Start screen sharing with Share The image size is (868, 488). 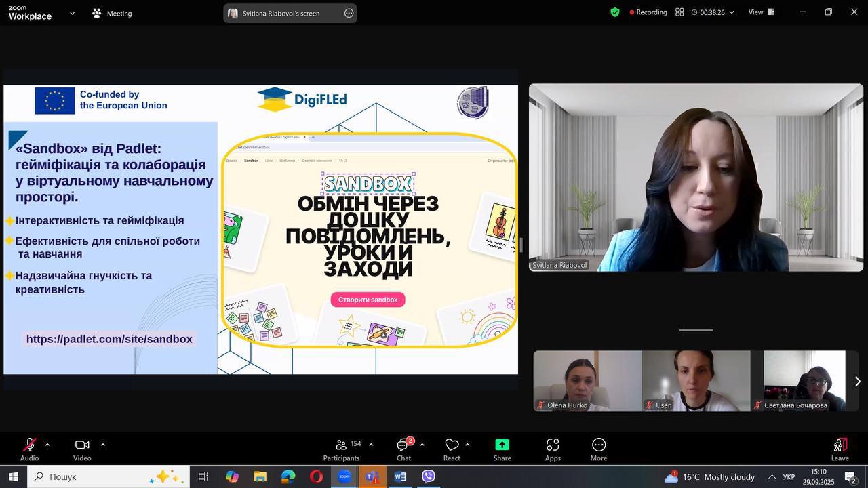coord(502,449)
